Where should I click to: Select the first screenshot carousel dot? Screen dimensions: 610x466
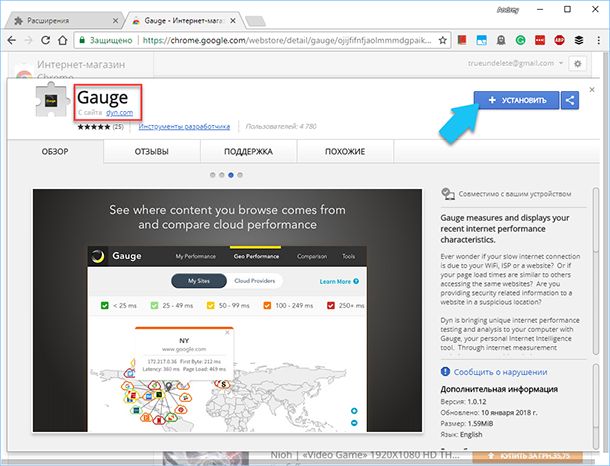[x=212, y=175]
